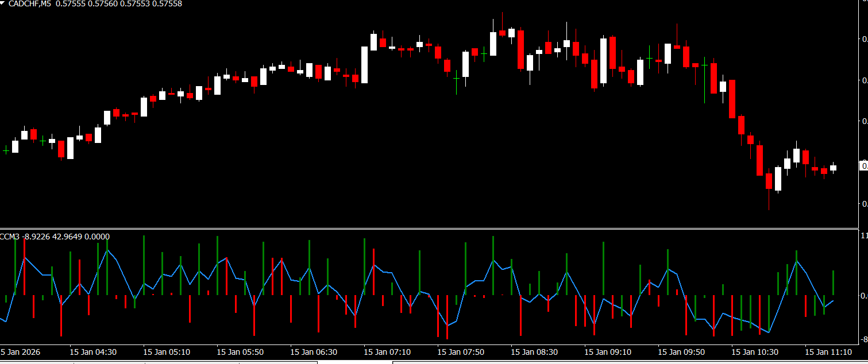Click the last white candle on the chart
The height and width of the screenshot is (364, 868).
833,168
